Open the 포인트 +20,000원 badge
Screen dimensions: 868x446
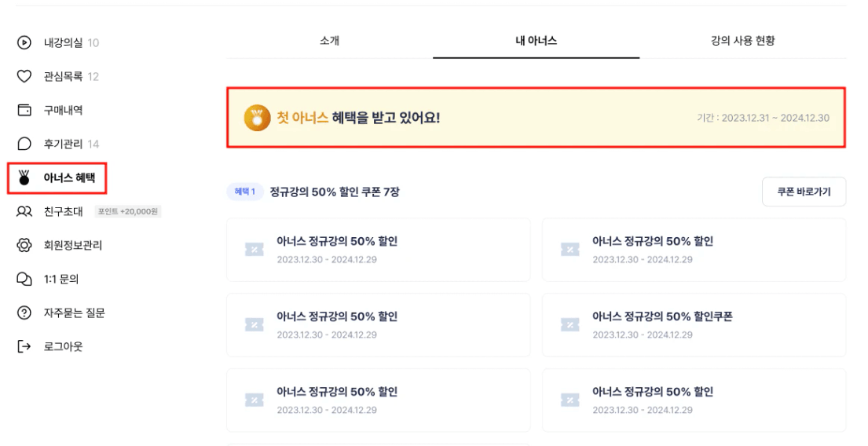pyautogui.click(x=128, y=211)
